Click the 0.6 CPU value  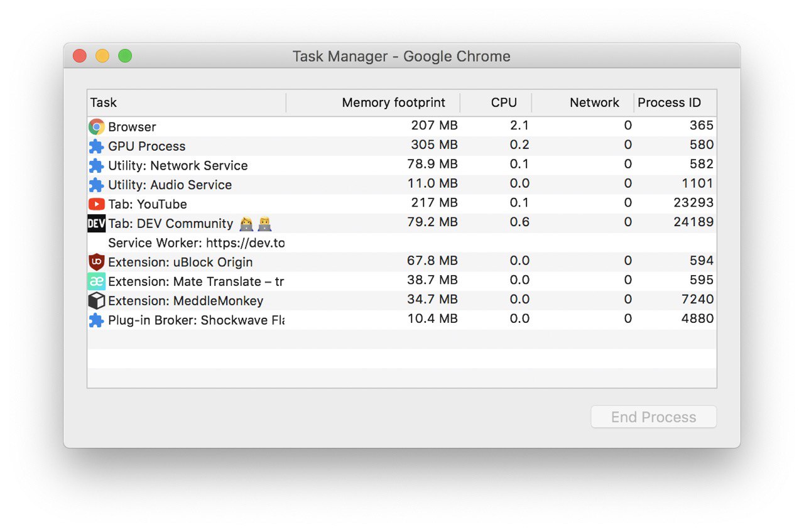click(x=519, y=222)
